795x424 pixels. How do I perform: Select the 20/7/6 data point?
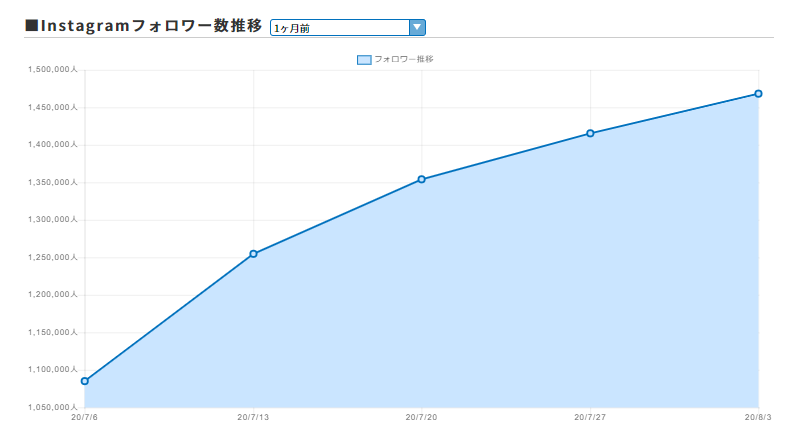(85, 381)
